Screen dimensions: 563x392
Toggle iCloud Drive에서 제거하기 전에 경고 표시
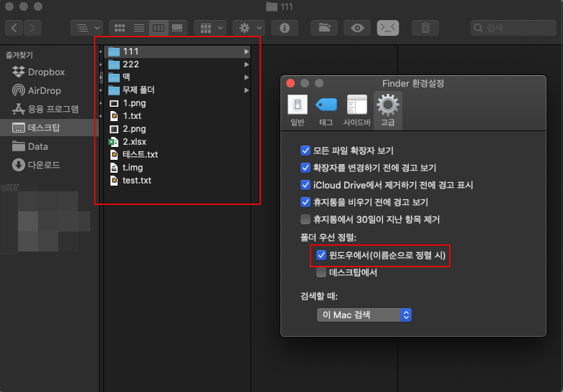point(306,185)
